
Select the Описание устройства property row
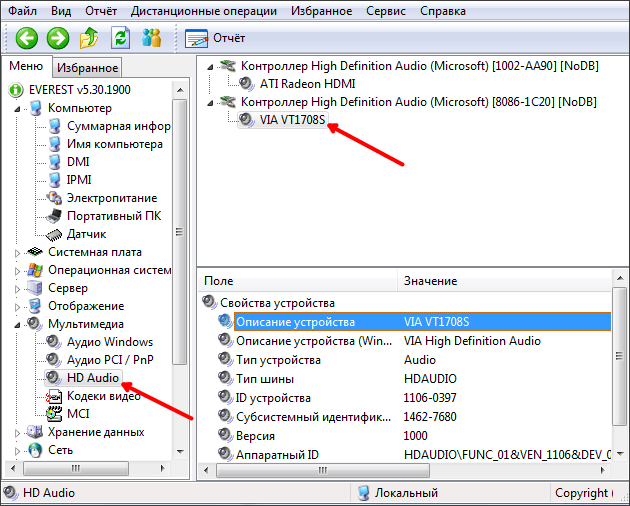295,322
